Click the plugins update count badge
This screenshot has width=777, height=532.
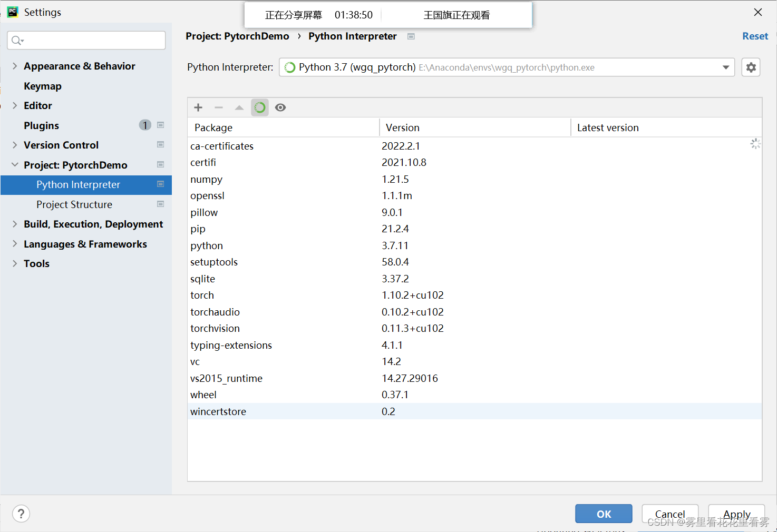[x=145, y=125]
